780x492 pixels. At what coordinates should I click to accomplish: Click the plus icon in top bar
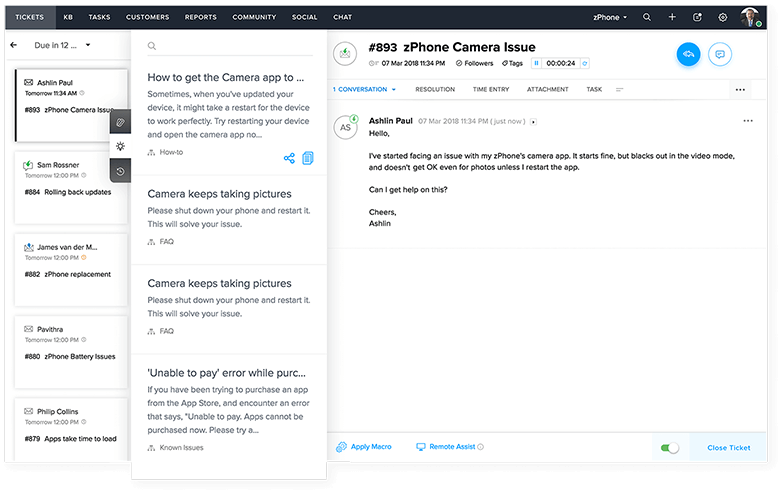tap(672, 17)
